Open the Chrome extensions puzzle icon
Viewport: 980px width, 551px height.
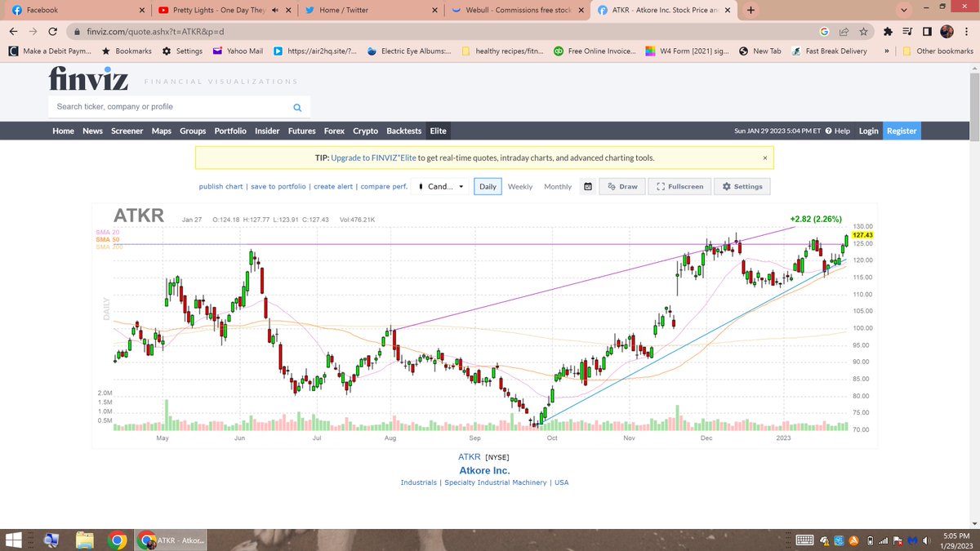[x=888, y=31]
